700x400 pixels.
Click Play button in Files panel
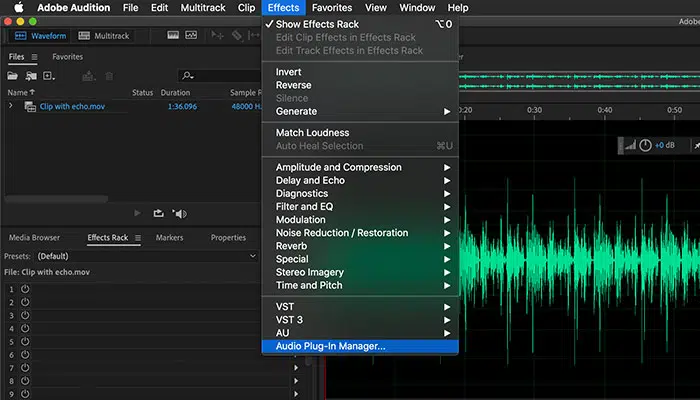coord(138,213)
